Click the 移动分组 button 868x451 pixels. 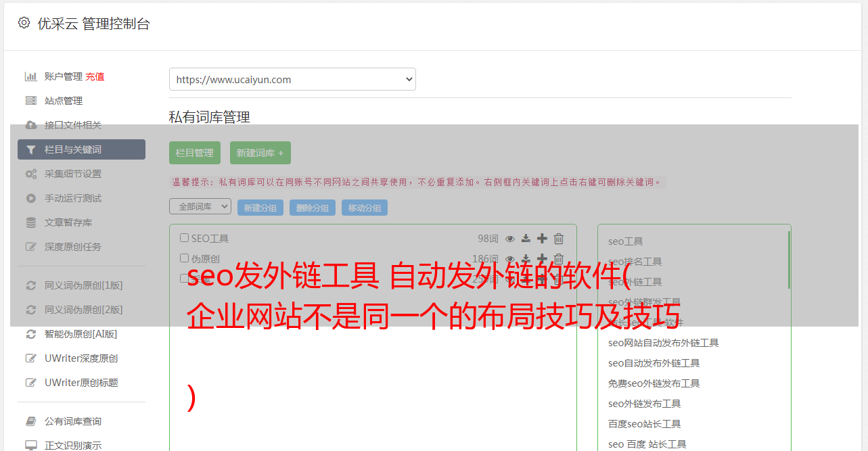365,208
